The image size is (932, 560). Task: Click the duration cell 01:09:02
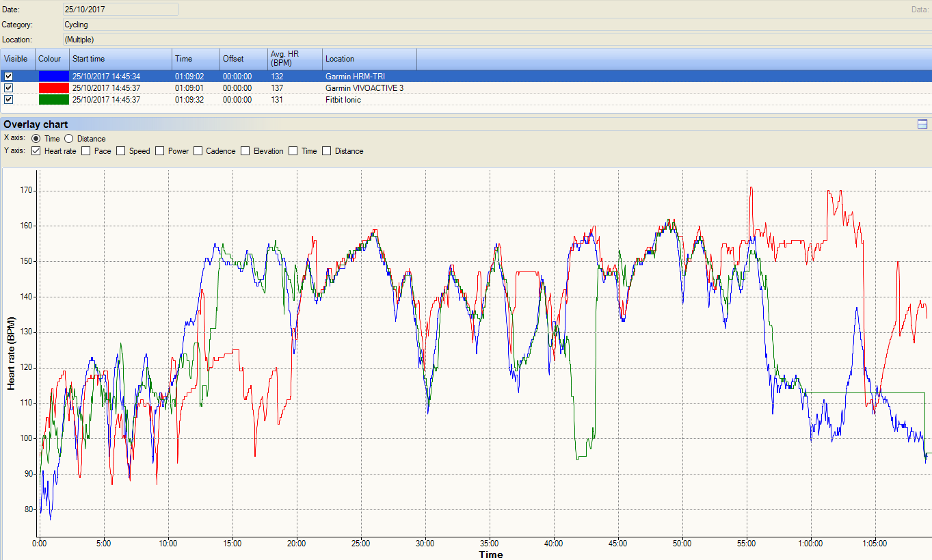click(189, 76)
